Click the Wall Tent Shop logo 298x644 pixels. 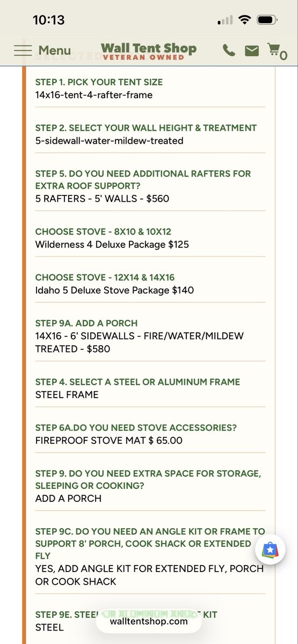tap(149, 51)
